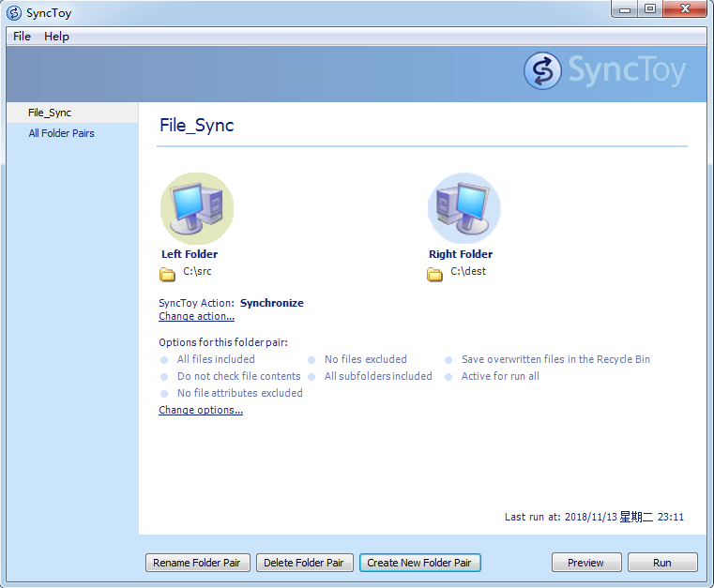Click Create New Folder Pair button
The width and height of the screenshot is (714, 588).
[419, 563]
